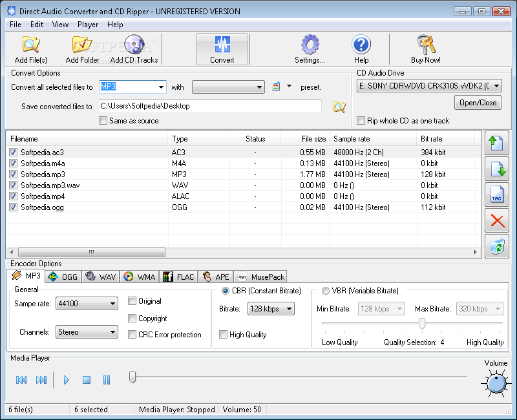Uncheck Softpedia.m4a in the file list
The height and width of the screenshot is (420, 517).
(x=13, y=163)
